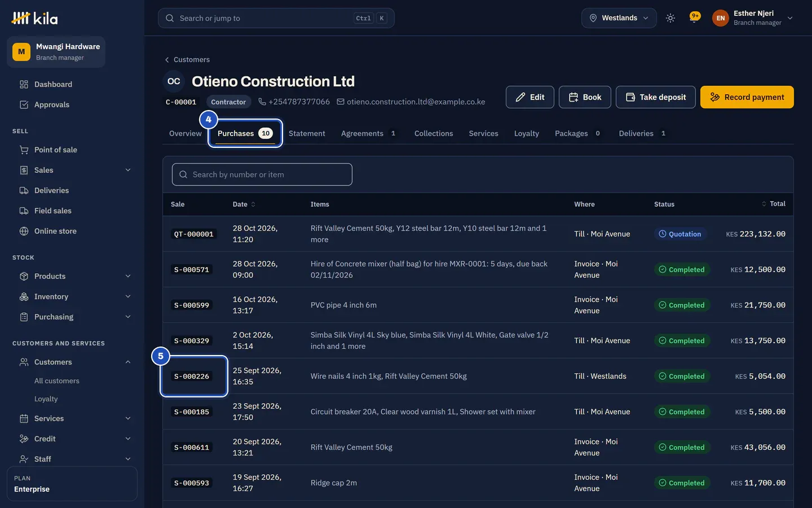Click the Deliveries truck icon in sidebar
This screenshot has height=508, width=812.
pyautogui.click(x=24, y=190)
